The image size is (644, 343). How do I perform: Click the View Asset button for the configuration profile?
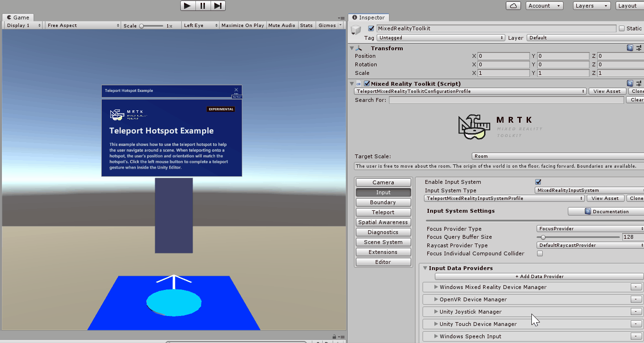coord(607,91)
